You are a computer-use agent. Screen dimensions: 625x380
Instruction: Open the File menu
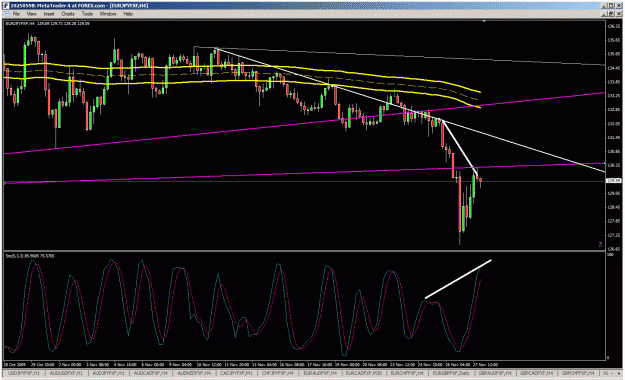click(x=16, y=14)
